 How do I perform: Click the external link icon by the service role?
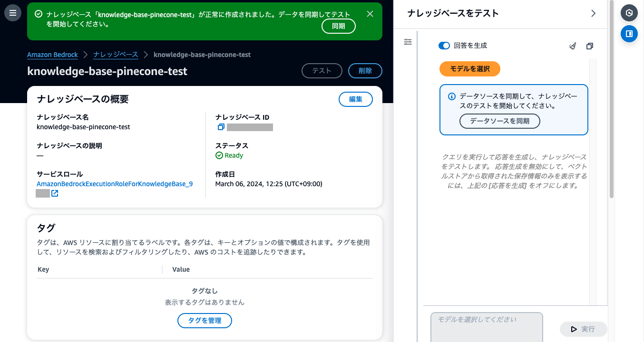pyautogui.click(x=55, y=193)
